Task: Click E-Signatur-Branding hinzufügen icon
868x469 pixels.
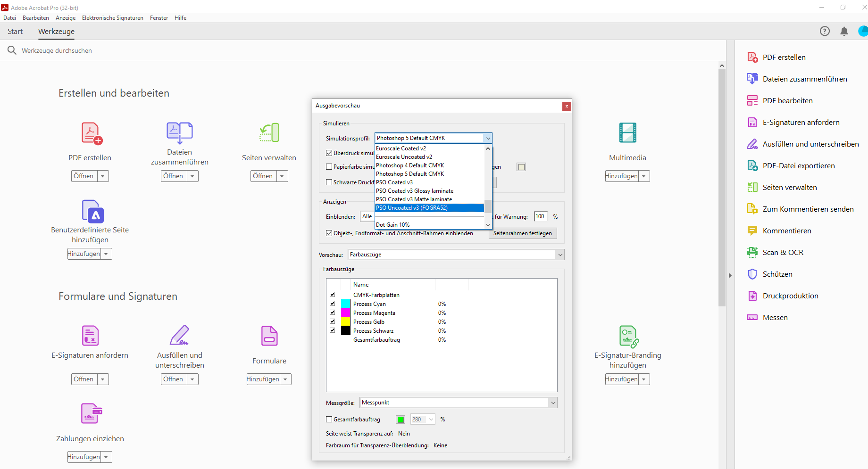Action: tap(629, 337)
